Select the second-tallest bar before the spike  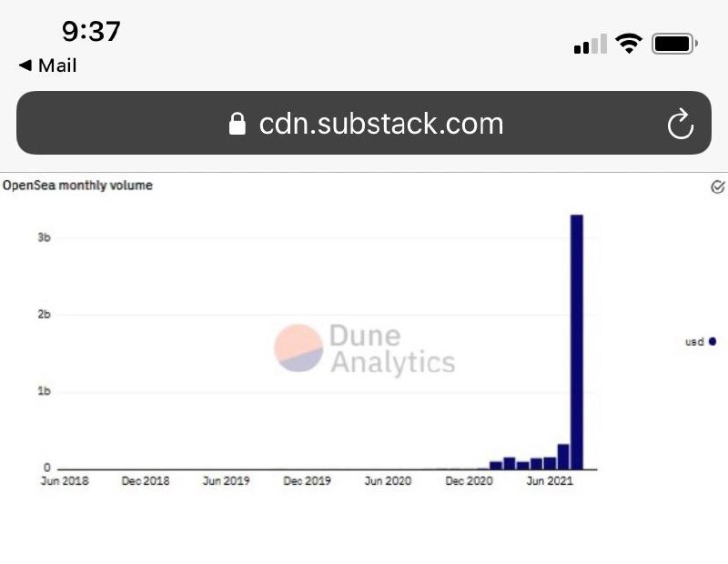click(x=563, y=457)
